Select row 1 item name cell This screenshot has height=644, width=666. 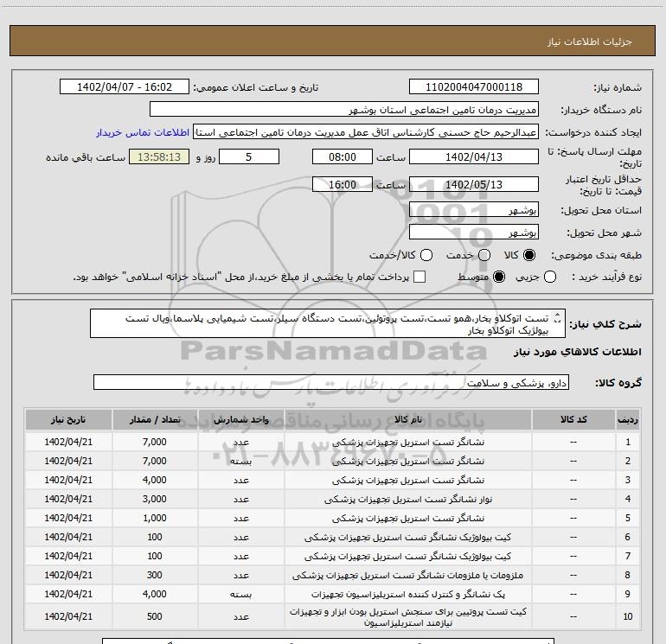tap(407, 442)
